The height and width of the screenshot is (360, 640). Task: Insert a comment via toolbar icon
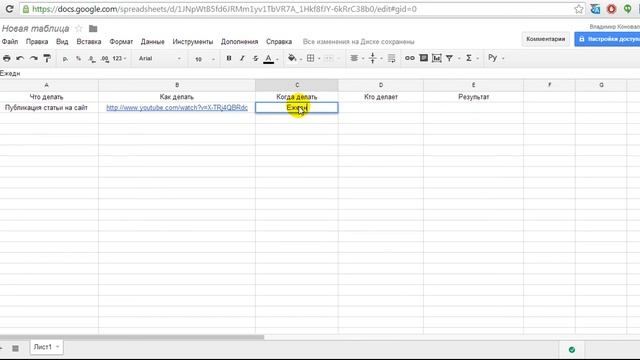click(424, 58)
